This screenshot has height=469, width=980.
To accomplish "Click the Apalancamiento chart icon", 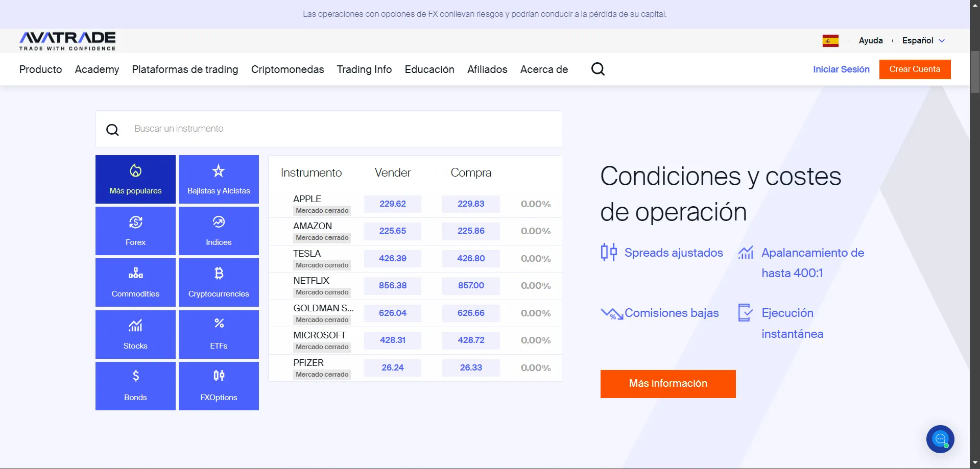I will click(746, 252).
